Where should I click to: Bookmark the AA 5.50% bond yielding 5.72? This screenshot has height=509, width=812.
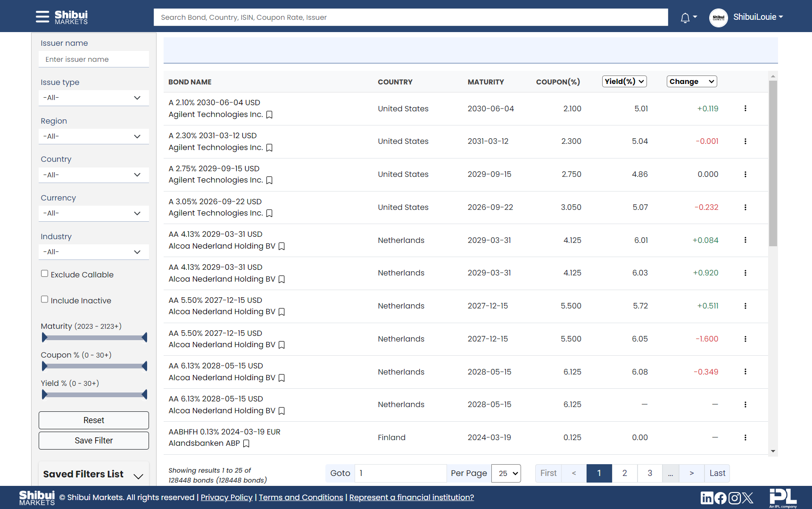[282, 312]
